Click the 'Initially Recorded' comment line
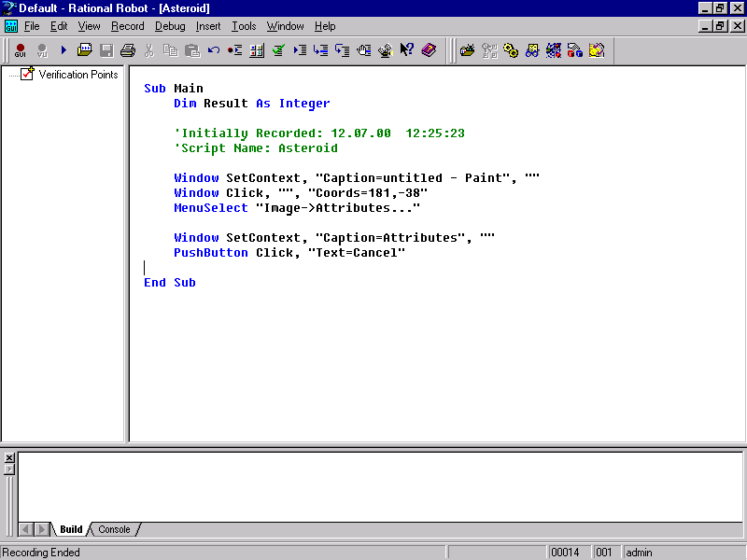The image size is (747, 560). (x=319, y=133)
